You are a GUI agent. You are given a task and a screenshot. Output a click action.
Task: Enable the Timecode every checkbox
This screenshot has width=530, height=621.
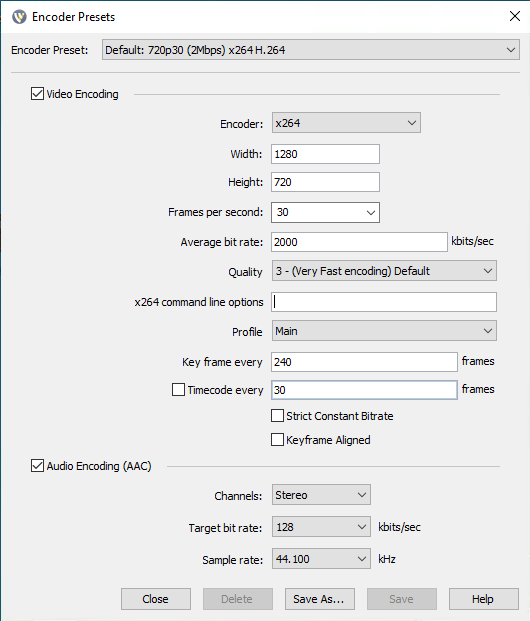[x=178, y=390]
